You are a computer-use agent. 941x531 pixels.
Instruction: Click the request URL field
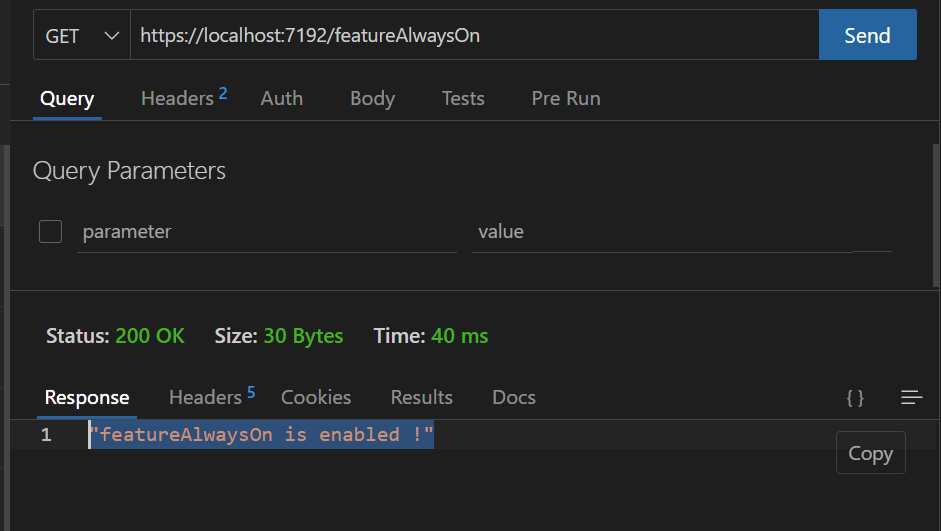(474, 35)
